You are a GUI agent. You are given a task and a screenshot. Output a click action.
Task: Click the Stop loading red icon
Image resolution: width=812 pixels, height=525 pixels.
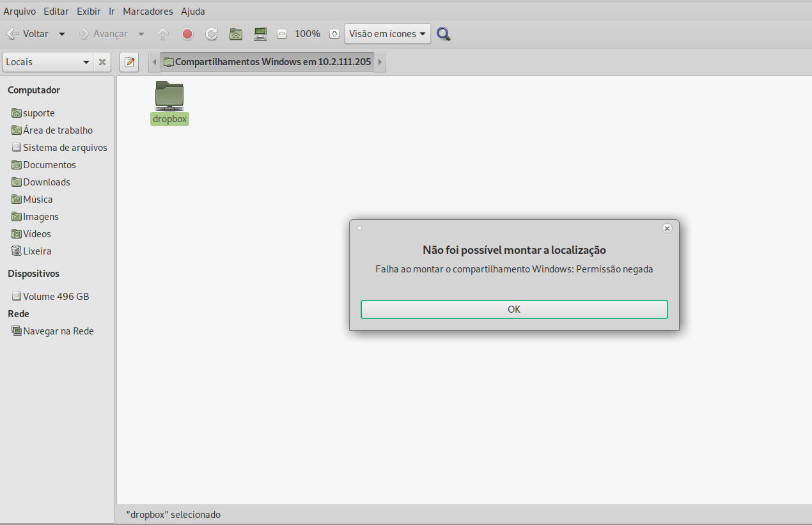[187, 34]
